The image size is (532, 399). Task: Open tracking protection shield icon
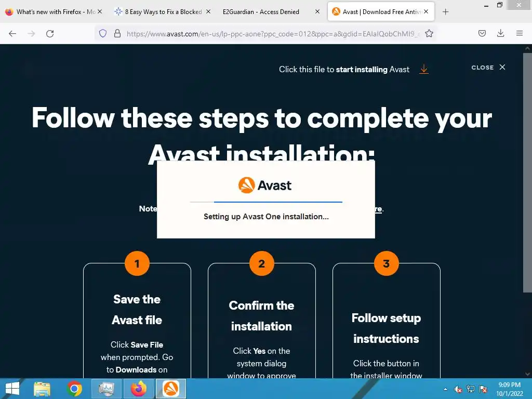[103, 33]
